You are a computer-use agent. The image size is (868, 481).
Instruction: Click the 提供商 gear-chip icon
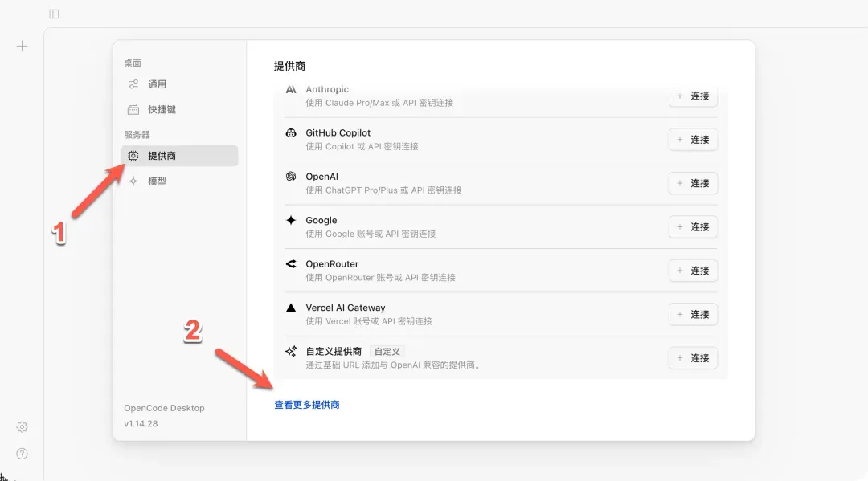[133, 156]
